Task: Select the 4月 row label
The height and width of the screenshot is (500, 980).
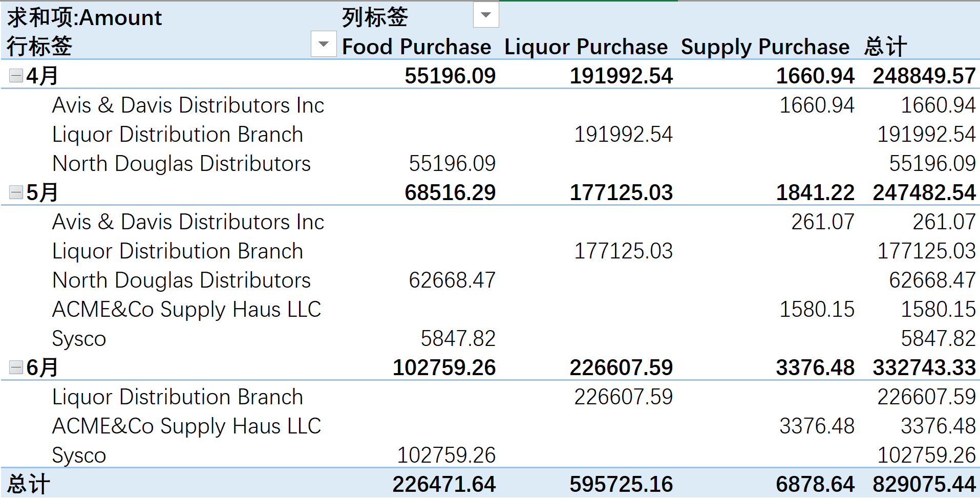Action: pos(42,76)
